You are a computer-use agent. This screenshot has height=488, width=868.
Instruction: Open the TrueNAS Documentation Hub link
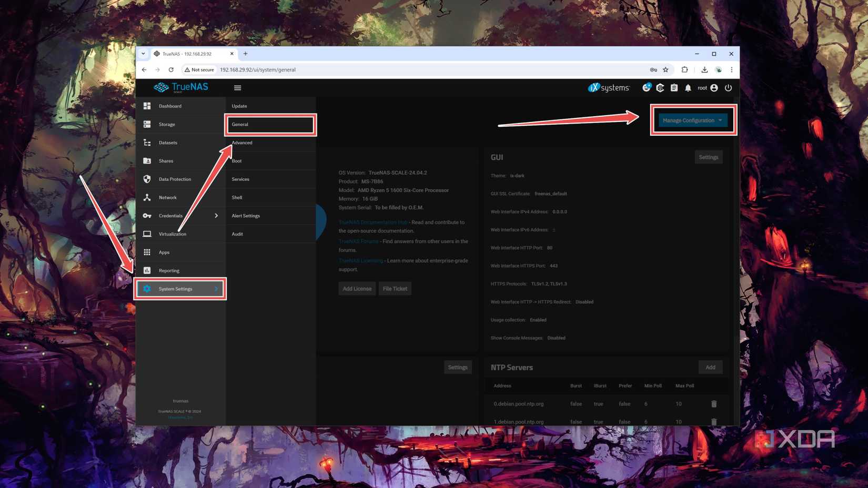tap(373, 222)
